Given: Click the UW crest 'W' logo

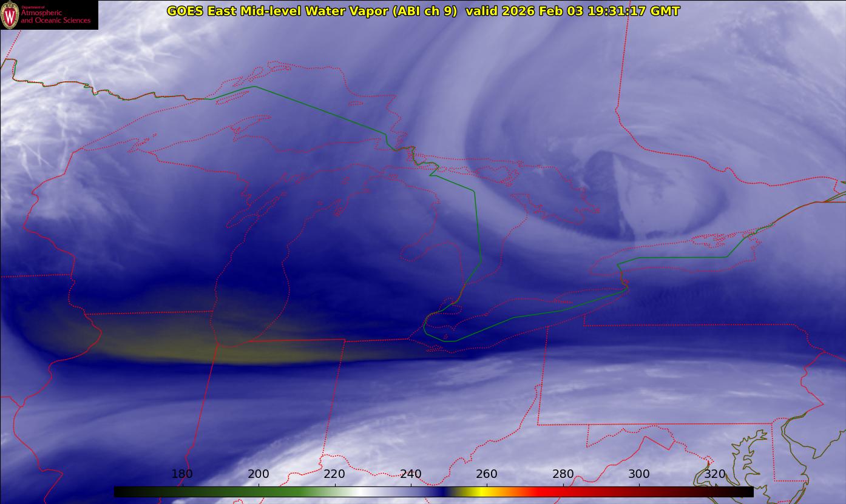Looking at the screenshot, I should point(10,15).
